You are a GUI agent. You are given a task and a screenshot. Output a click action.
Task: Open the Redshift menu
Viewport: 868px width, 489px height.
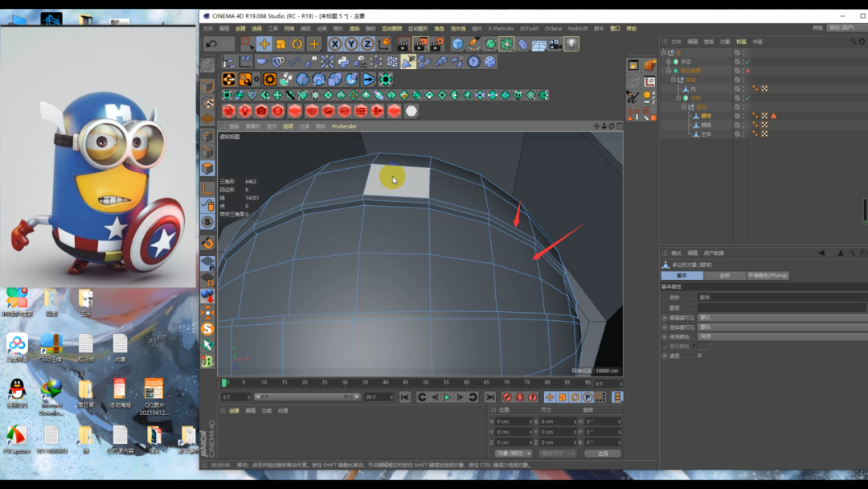[x=577, y=28]
